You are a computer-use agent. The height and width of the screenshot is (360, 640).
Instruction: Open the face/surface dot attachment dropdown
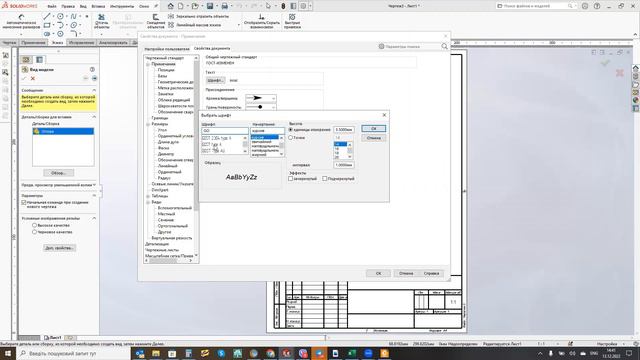click(x=261, y=107)
